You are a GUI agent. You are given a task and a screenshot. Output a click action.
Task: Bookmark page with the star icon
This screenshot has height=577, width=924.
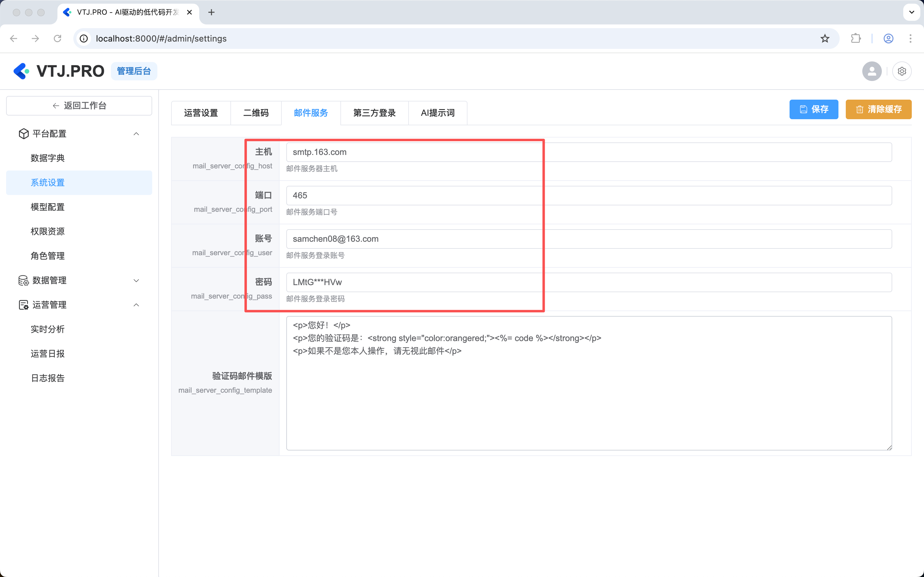pyautogui.click(x=825, y=39)
